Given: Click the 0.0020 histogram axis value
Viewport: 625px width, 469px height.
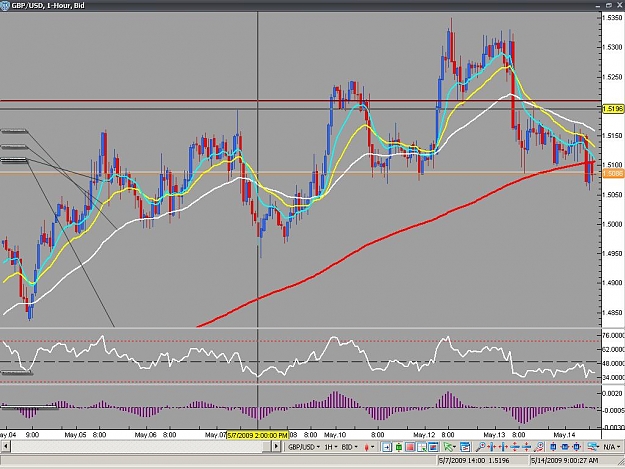Looking at the screenshot, I should point(613,393).
